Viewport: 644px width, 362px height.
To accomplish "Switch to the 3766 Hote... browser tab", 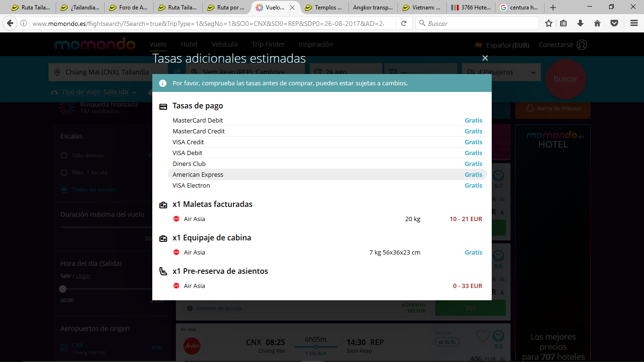I will [471, 8].
